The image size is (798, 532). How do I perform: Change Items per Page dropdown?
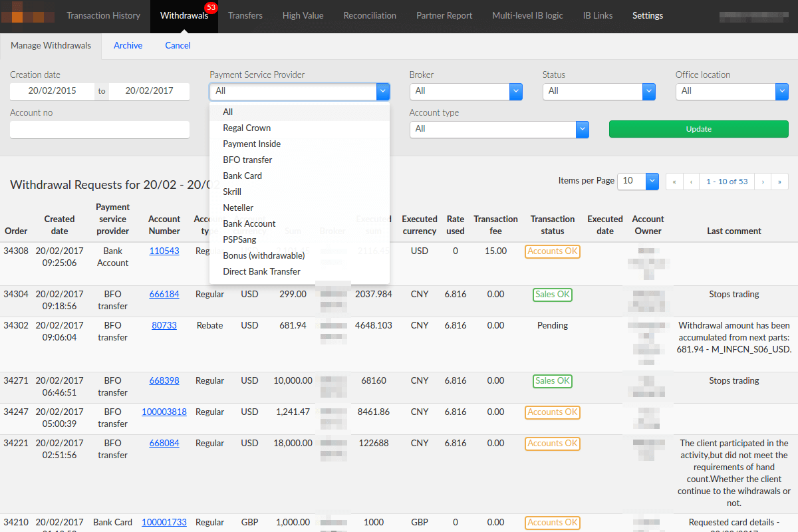638,181
